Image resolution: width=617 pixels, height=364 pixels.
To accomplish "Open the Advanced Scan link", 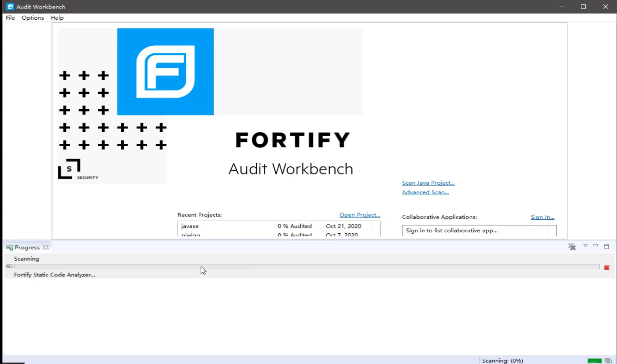I will (x=425, y=192).
